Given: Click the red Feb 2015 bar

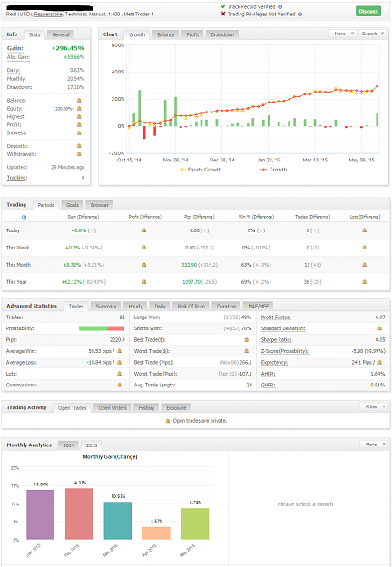Looking at the screenshot, I should click(x=79, y=513).
